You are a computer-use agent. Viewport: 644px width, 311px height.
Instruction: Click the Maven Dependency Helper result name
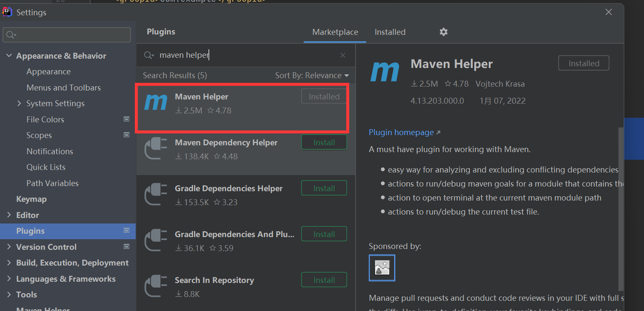(226, 142)
